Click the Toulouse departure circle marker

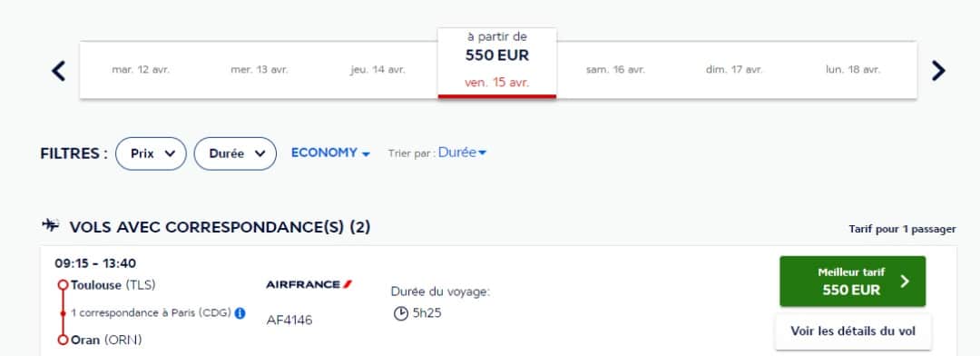(x=63, y=285)
